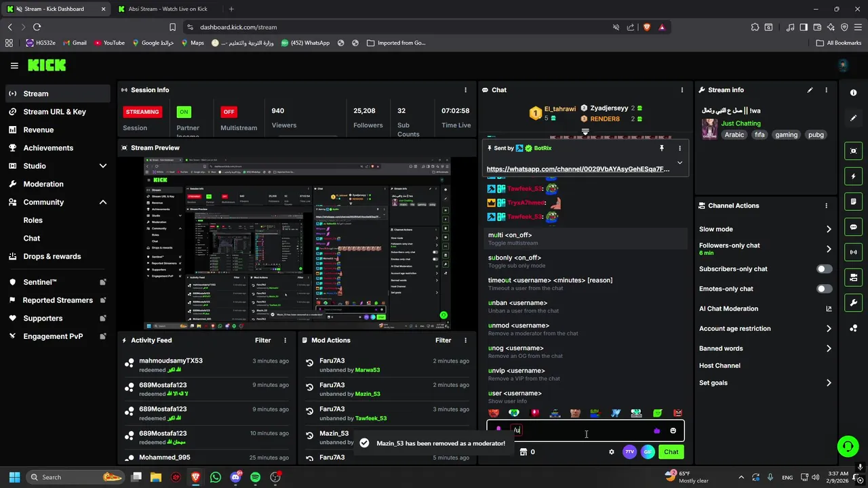This screenshot has width=868, height=488.
Task: Click the broadcast signal icon in right rail
Action: pos(854,252)
